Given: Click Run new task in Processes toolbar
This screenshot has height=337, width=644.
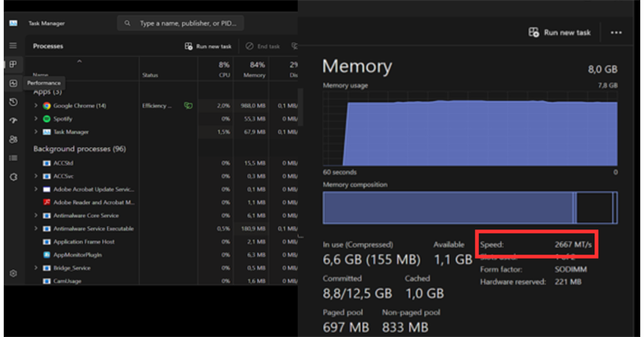Looking at the screenshot, I should coord(208,46).
